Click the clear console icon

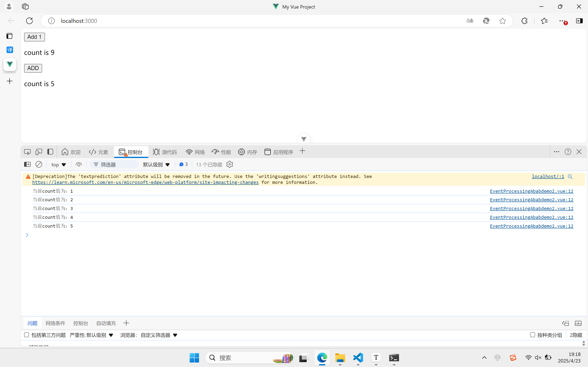[x=39, y=165]
